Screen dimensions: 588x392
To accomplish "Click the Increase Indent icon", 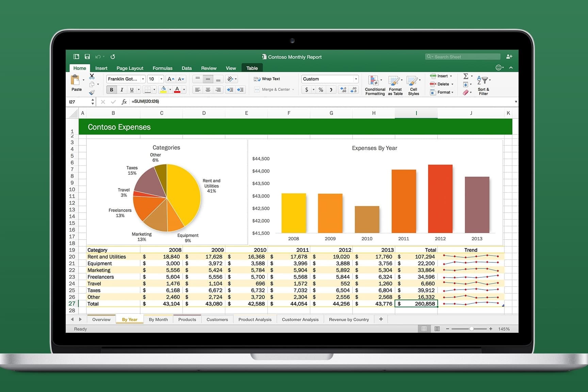I will point(240,89).
